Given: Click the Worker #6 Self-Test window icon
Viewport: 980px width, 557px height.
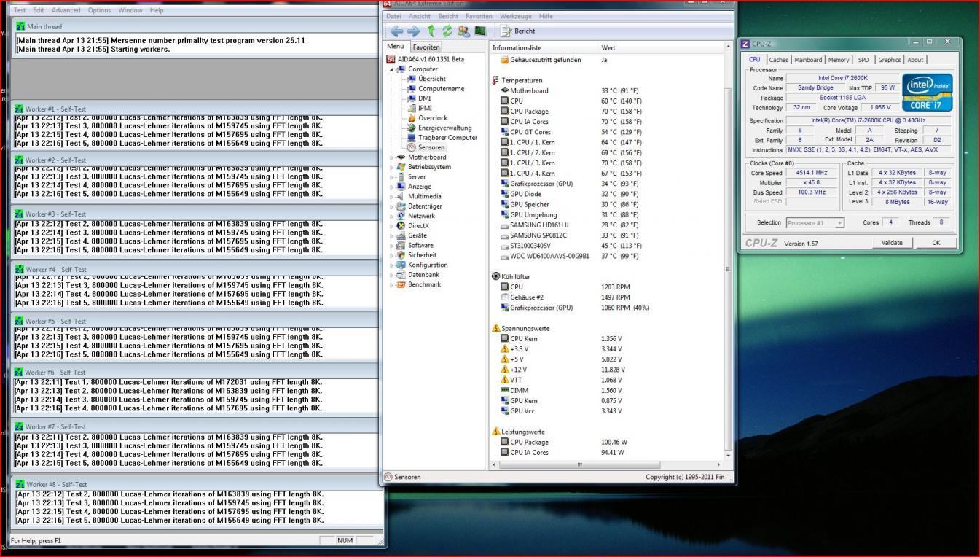Looking at the screenshot, I should click(20, 373).
